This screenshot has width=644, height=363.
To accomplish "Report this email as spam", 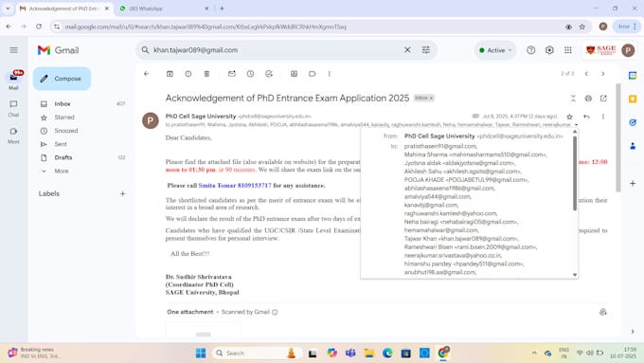I will pyautogui.click(x=188, y=74).
